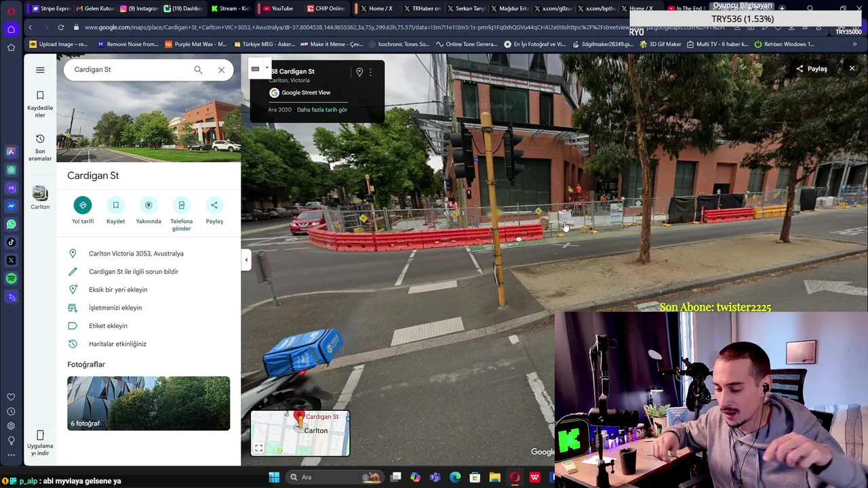The height and width of the screenshot is (488, 868).
Task: Open the Windows Start menu
Action: point(274,477)
